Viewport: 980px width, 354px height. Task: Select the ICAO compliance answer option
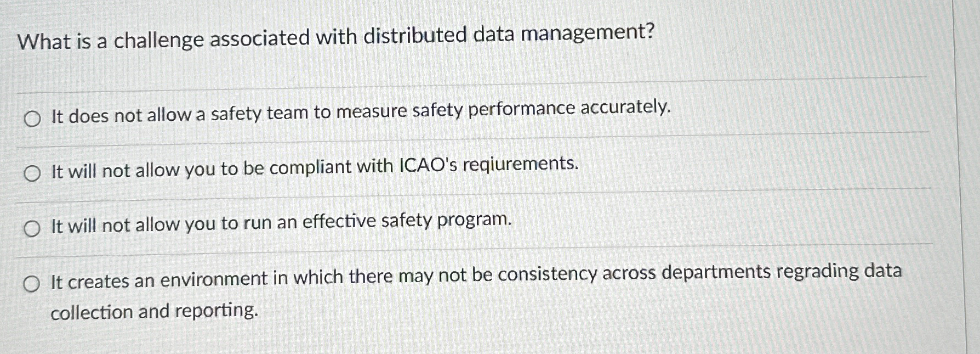coord(32,173)
